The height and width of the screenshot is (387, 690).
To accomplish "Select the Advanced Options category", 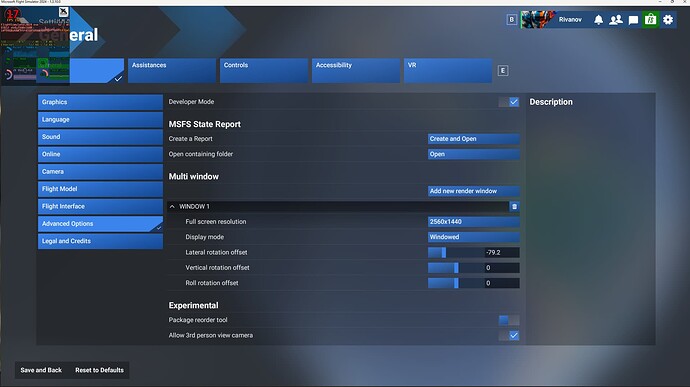I will click(x=100, y=224).
